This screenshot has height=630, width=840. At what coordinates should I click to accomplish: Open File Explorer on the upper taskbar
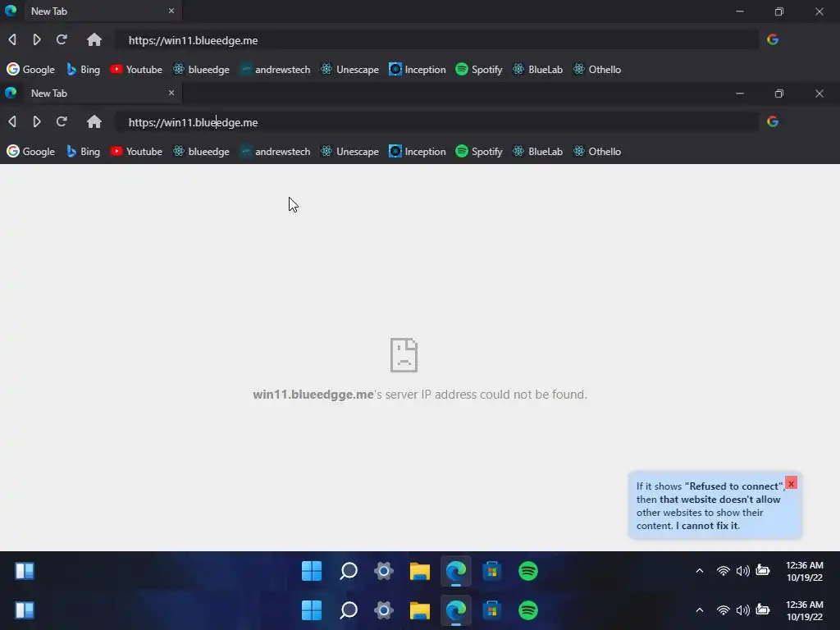[420, 571]
